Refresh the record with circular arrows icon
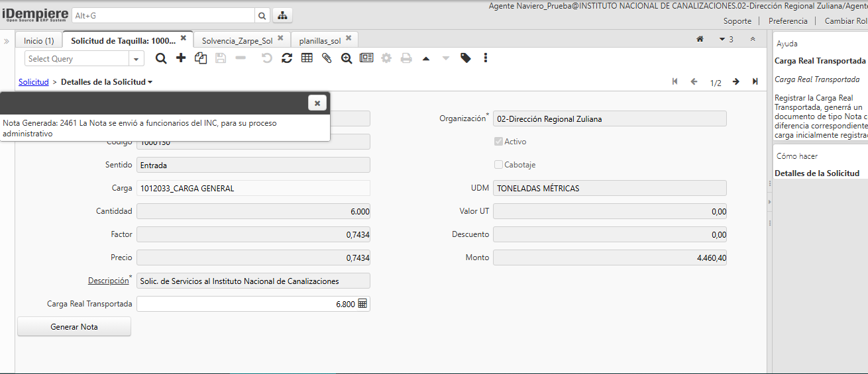This screenshot has height=374, width=868. point(287,58)
